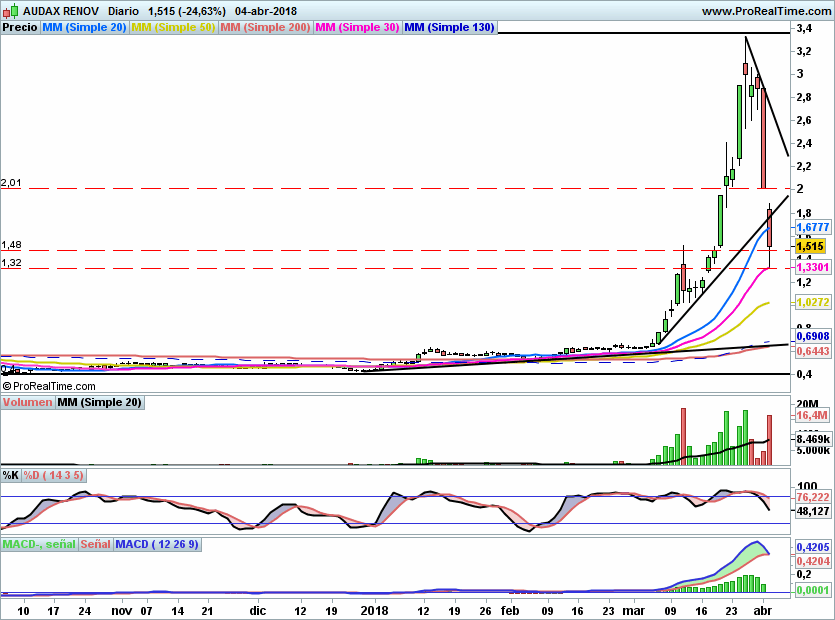Click the red 16,4M volume value tag
This screenshot has height=620, width=835.
811,414
